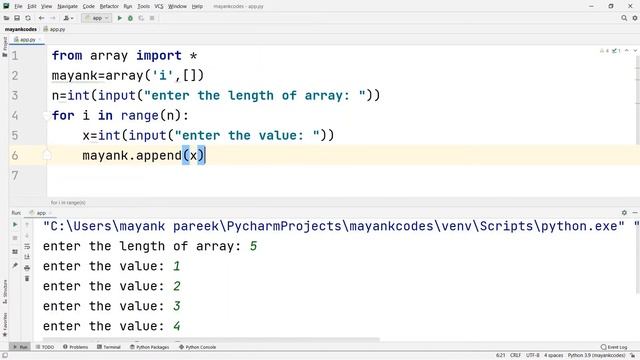Open the Tools menu
640x360 pixels.
143,6
